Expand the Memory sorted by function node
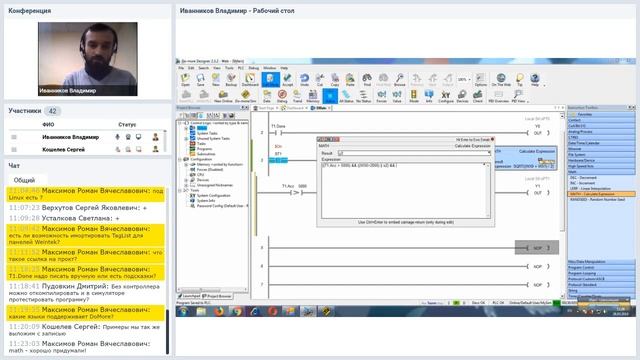 tap(187, 164)
